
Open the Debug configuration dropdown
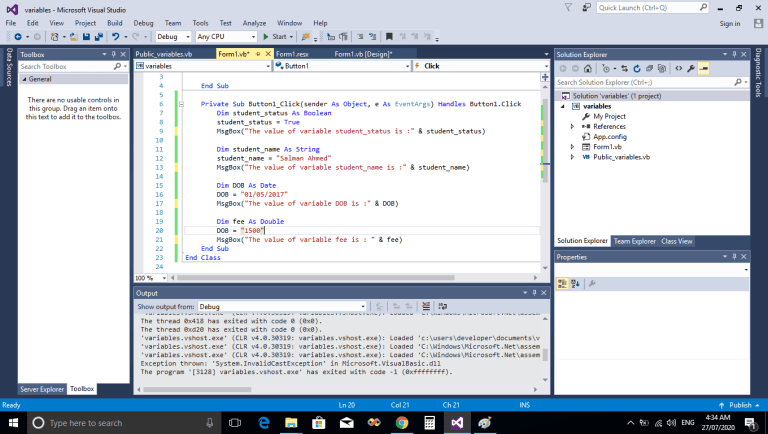point(172,37)
